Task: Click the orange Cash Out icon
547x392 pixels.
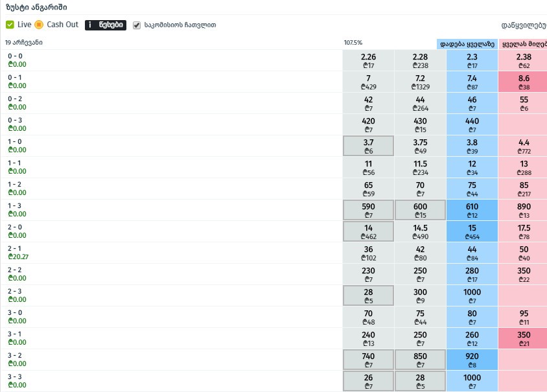Action: click(39, 25)
